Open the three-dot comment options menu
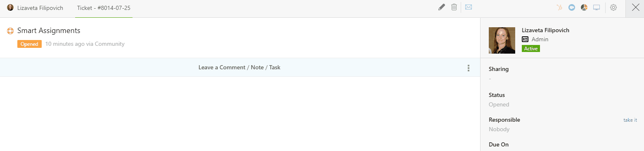 pyautogui.click(x=468, y=68)
